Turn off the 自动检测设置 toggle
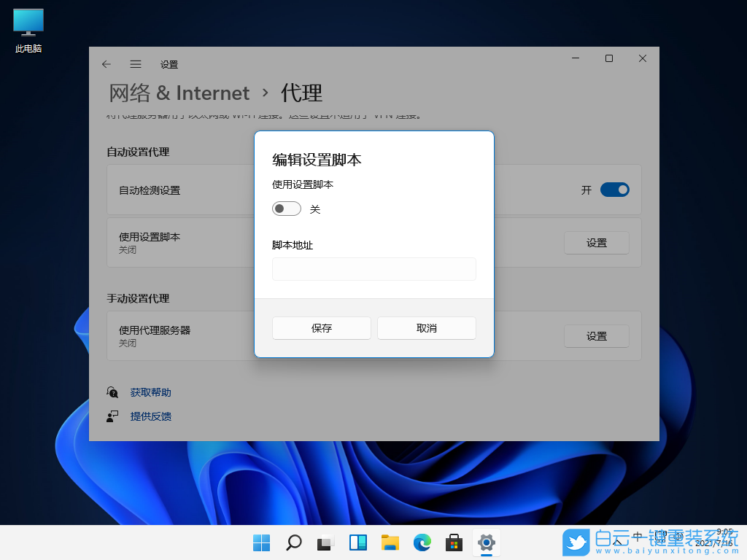Image resolution: width=747 pixels, height=560 pixels. coord(614,190)
